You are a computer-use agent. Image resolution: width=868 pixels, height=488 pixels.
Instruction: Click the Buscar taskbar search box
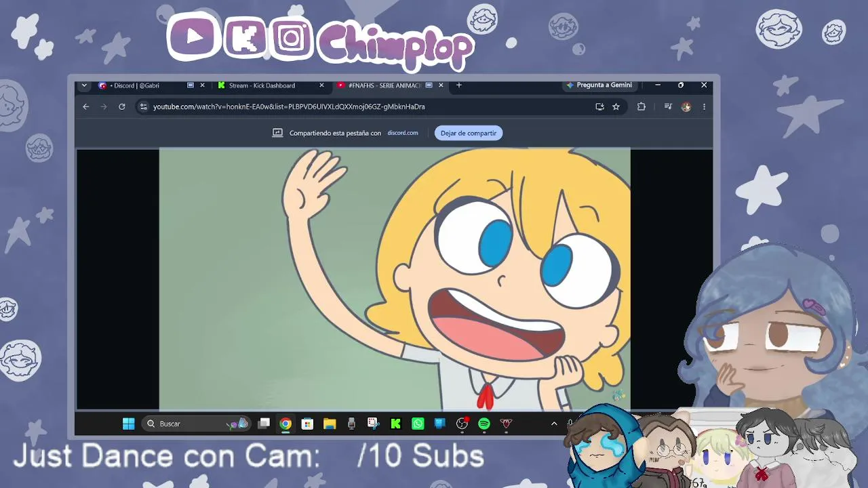[197, 424]
